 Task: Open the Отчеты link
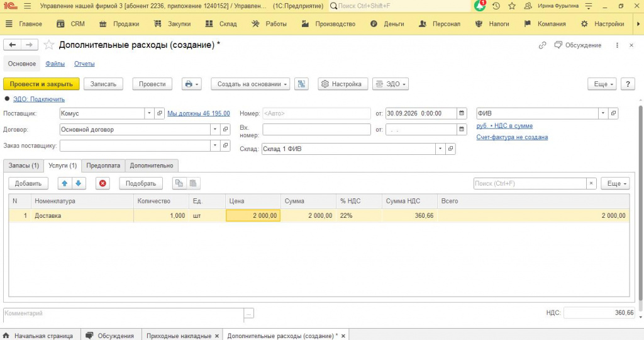(x=84, y=64)
